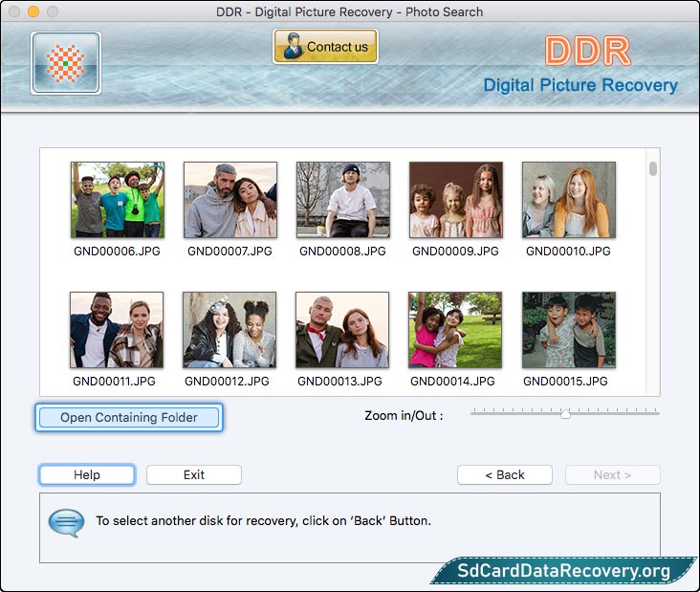Go to previous step with Back
The height and width of the screenshot is (592, 700).
coord(504,475)
